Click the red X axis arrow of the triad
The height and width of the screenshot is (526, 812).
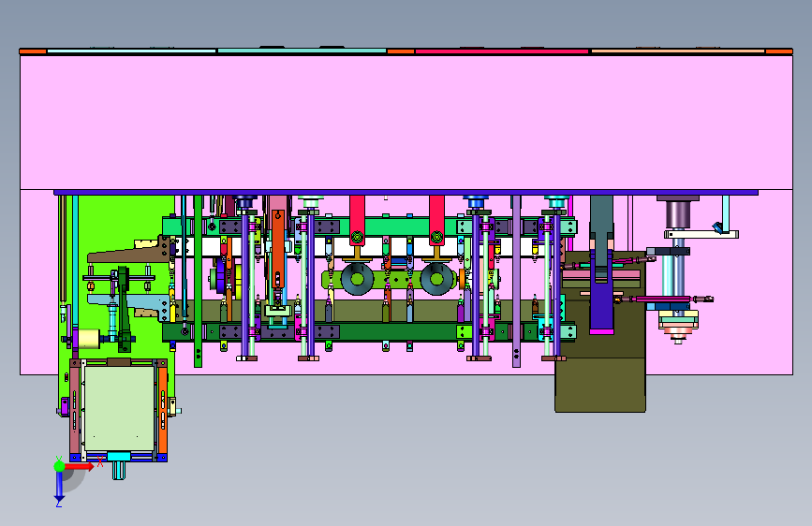tap(80, 466)
